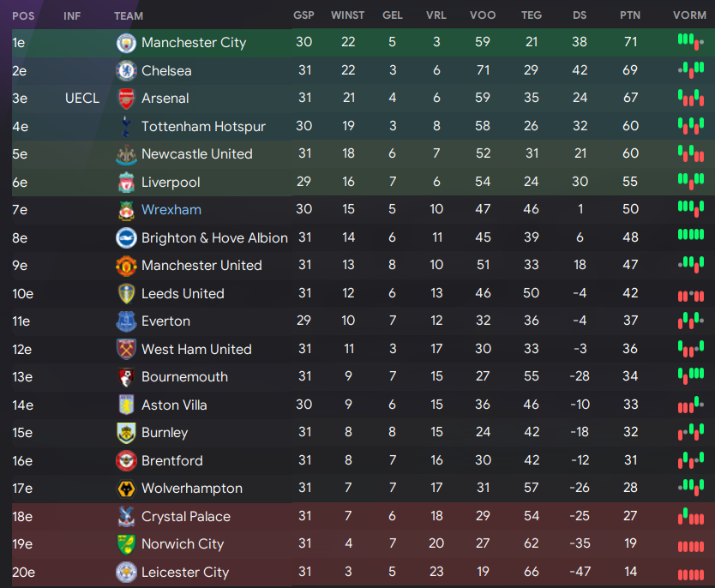Viewport: 715px width, 588px height.
Task: Open the Wrexham team link
Action: click(x=171, y=210)
